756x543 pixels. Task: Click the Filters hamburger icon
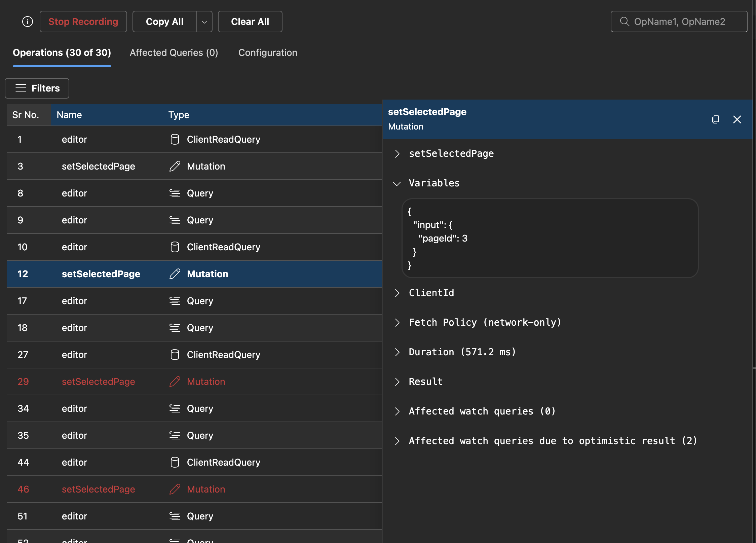click(x=21, y=88)
